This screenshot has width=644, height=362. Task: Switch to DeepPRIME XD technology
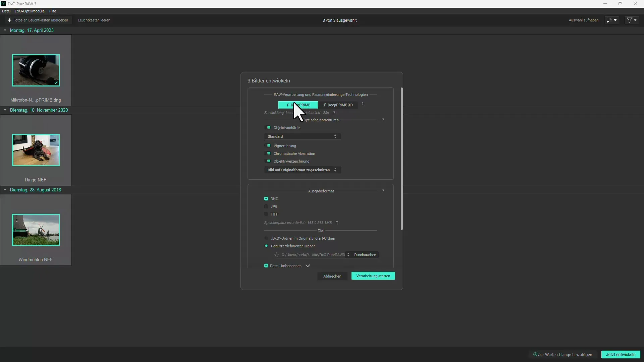coord(338,105)
